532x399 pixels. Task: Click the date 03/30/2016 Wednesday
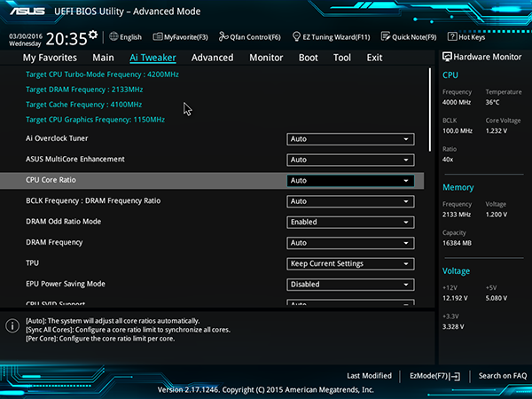point(26,40)
